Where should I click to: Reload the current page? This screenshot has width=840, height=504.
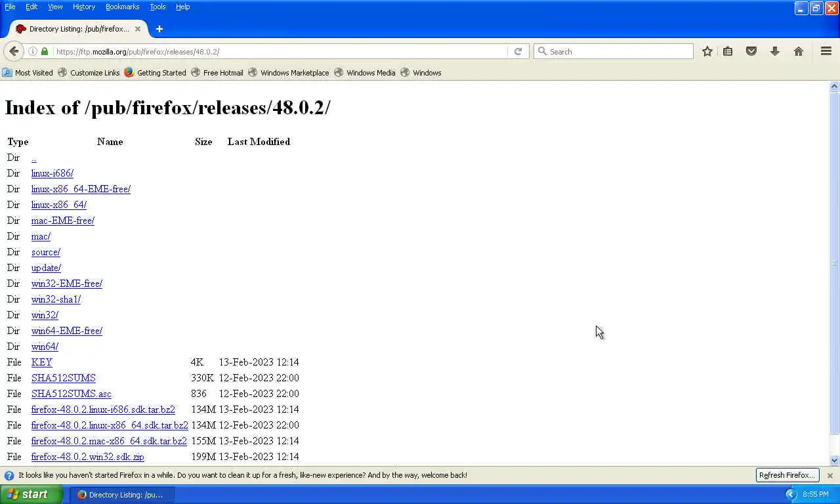pyautogui.click(x=518, y=51)
